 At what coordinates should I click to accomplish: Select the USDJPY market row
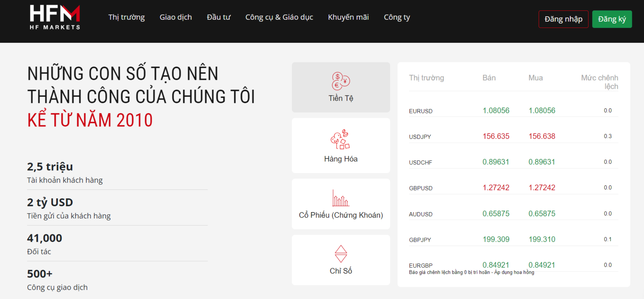tap(514, 136)
